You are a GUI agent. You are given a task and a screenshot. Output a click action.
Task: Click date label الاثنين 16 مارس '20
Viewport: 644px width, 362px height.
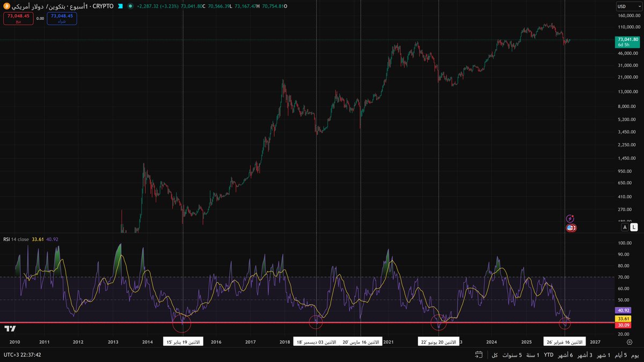point(360,342)
